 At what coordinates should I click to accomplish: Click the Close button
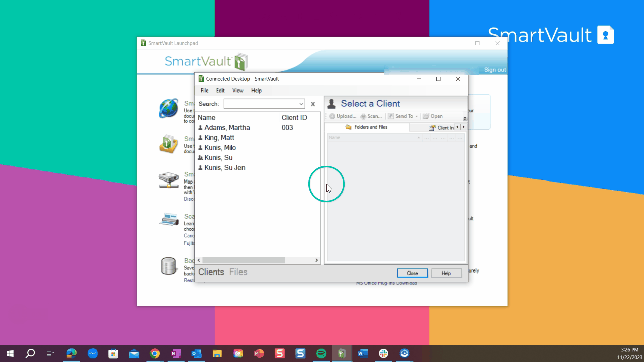click(412, 273)
